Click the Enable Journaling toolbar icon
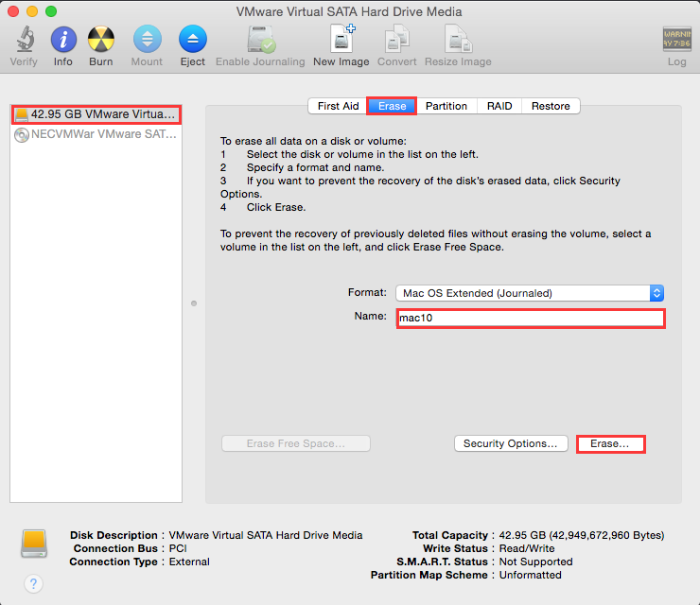 261,40
